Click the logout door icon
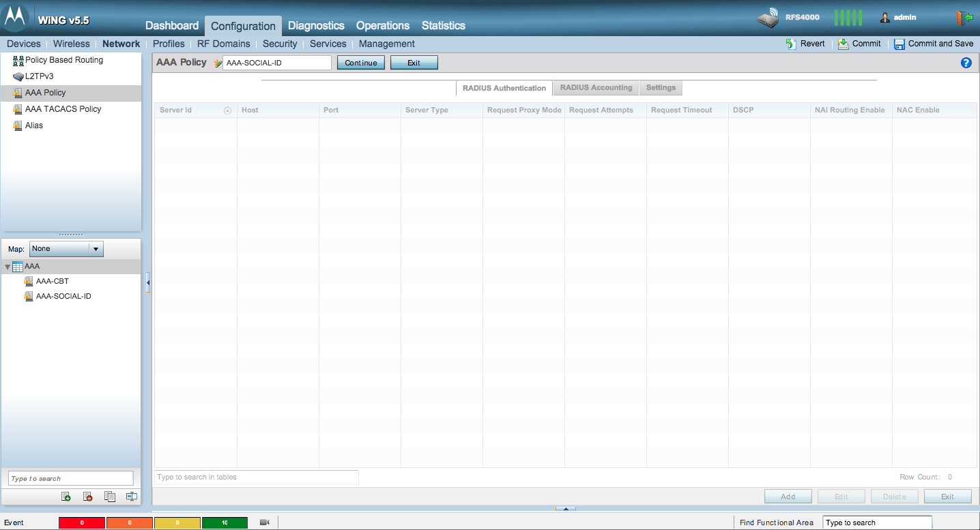This screenshot has width=980, height=530. [965, 18]
